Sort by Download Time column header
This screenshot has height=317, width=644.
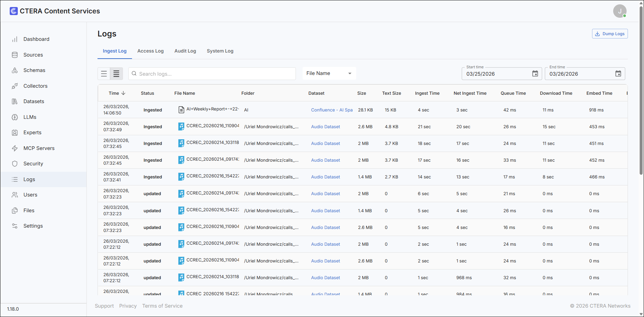pos(556,93)
